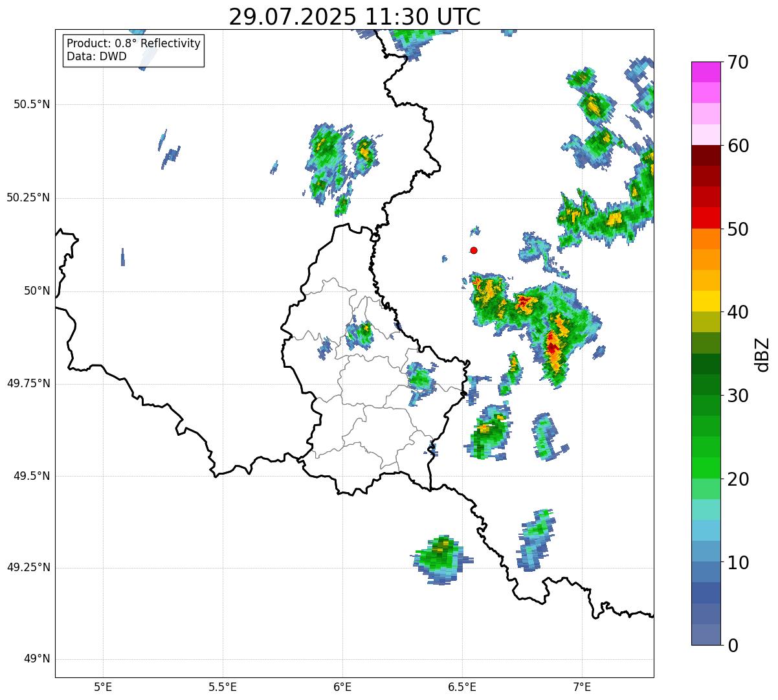Click the 5°E longitude label
The width and height of the screenshot is (778, 700).
(x=103, y=686)
